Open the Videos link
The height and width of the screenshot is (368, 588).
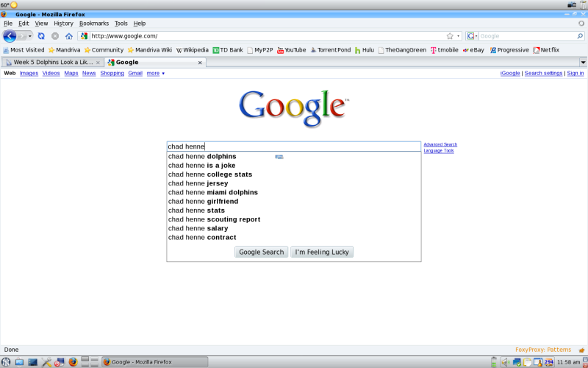51,73
